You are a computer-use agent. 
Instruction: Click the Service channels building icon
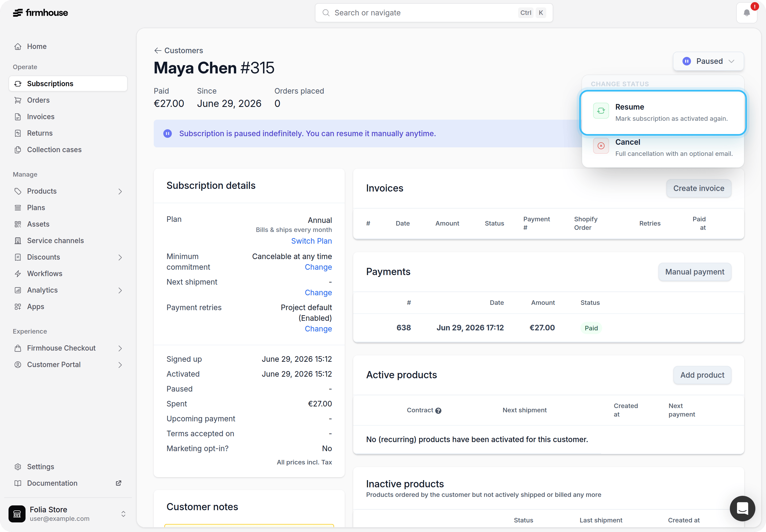click(x=18, y=241)
